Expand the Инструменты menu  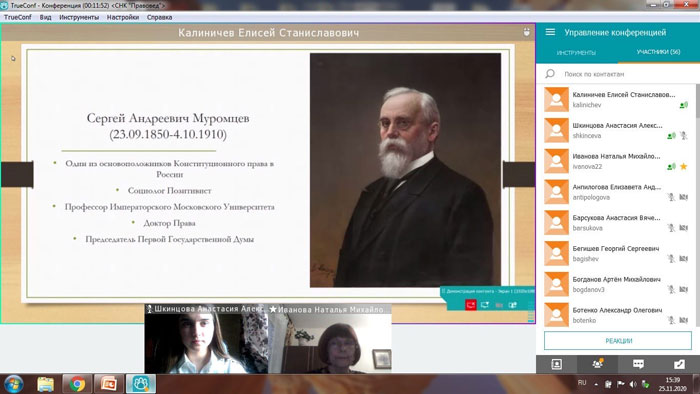click(79, 17)
